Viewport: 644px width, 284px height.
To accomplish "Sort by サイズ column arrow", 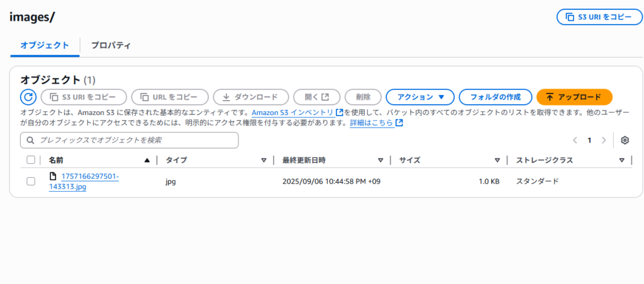I will 497,160.
